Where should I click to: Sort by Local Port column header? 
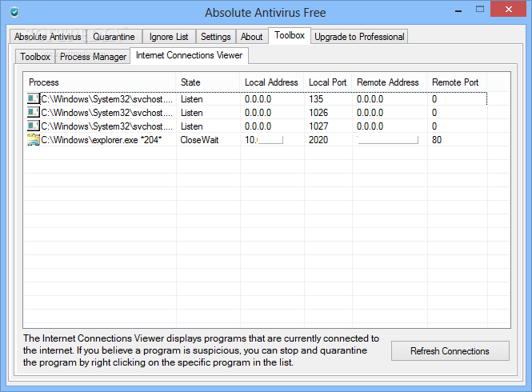pos(328,82)
